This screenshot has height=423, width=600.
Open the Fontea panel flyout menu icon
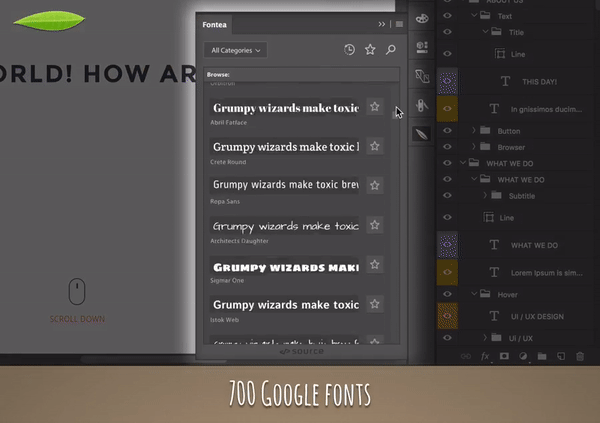[x=399, y=24]
